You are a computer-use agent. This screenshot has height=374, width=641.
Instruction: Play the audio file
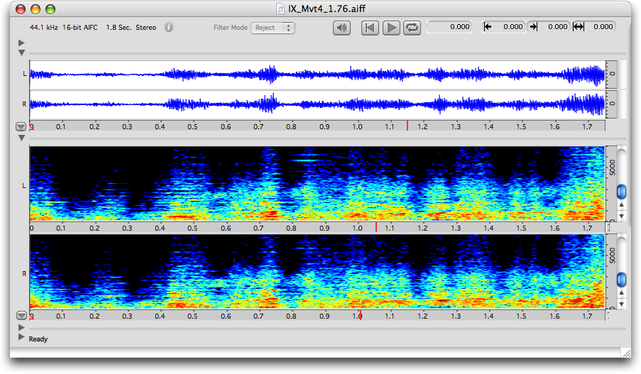pyautogui.click(x=391, y=28)
